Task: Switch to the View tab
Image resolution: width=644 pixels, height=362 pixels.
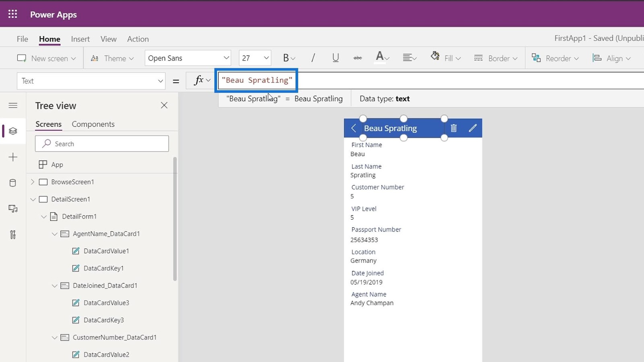Action: (x=109, y=39)
